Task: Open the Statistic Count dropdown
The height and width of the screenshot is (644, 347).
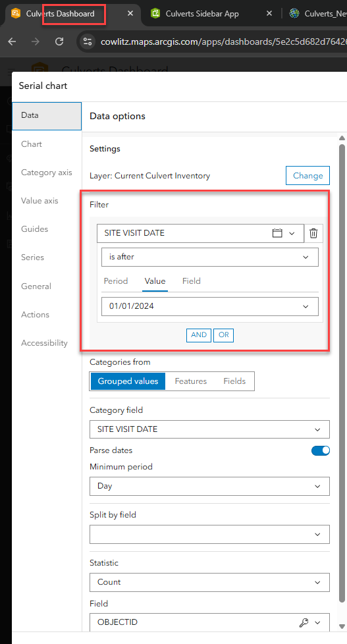Action: coord(209,582)
